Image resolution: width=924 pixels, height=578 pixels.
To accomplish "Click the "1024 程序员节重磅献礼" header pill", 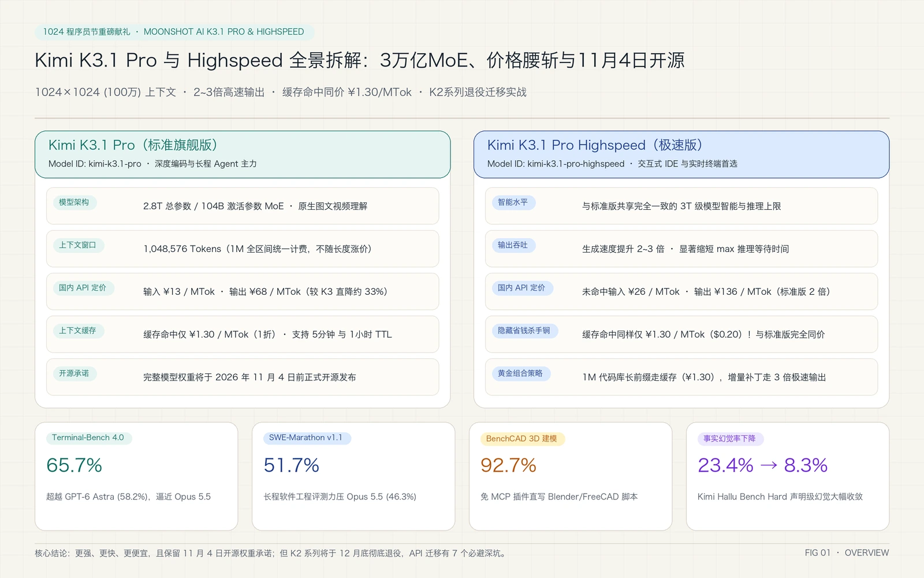I will click(174, 32).
